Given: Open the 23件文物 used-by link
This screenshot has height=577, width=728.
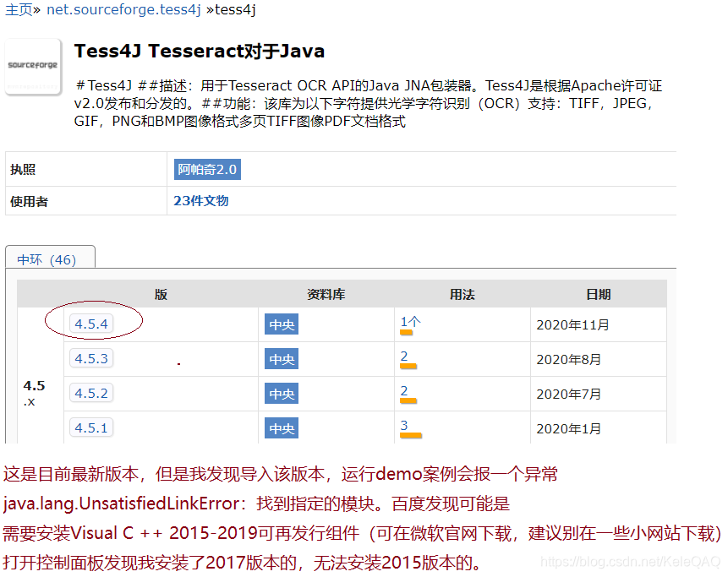Looking at the screenshot, I should [201, 201].
